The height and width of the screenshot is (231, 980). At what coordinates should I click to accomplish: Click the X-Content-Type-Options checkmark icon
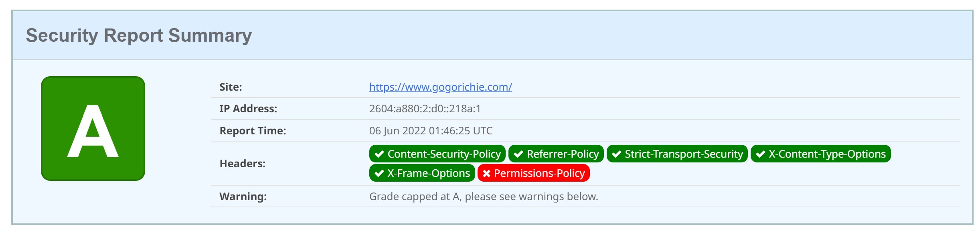pos(760,154)
